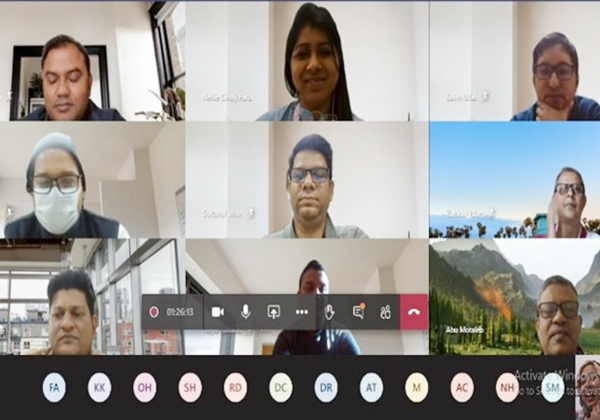Select participant avatar AT

click(x=371, y=388)
